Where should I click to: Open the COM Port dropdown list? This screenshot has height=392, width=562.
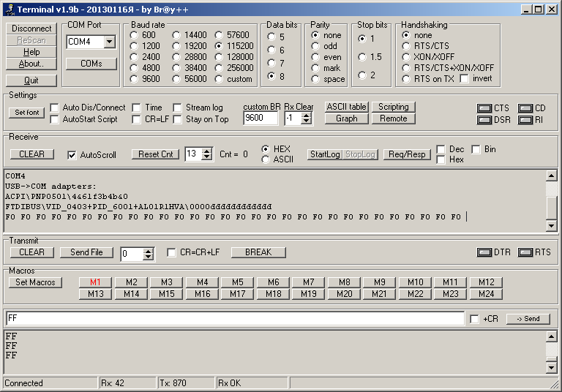coord(109,42)
